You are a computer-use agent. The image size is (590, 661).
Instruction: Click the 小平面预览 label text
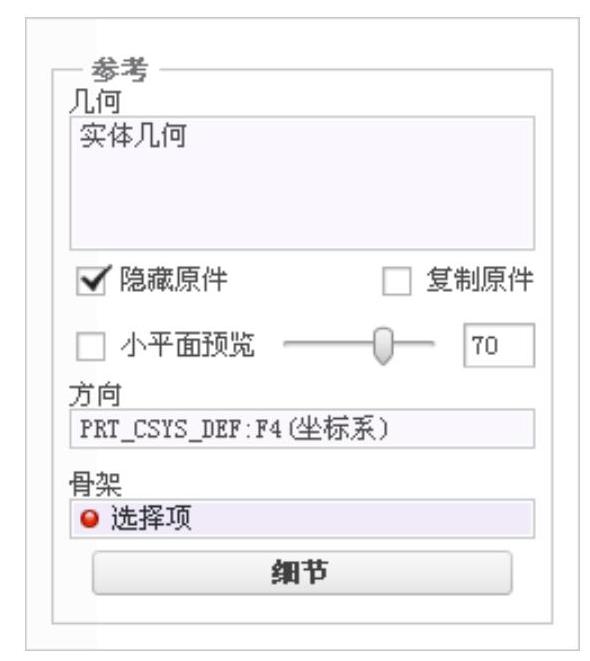(x=188, y=344)
